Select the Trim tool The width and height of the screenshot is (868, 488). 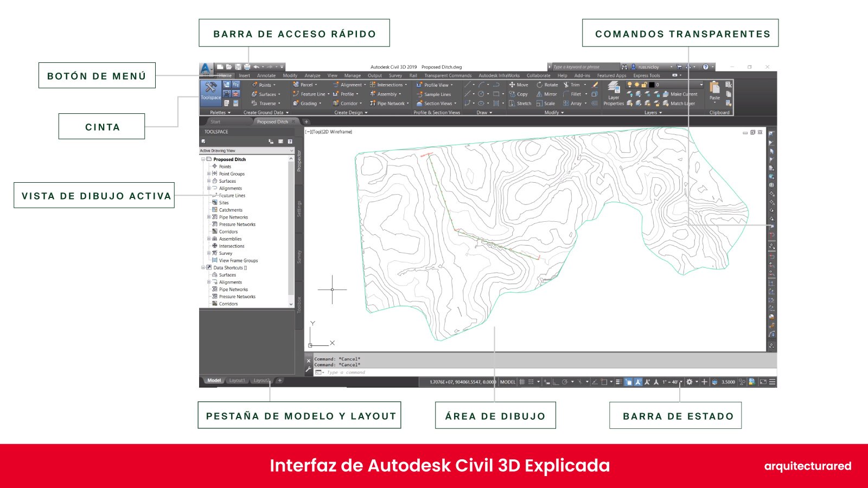click(x=572, y=85)
